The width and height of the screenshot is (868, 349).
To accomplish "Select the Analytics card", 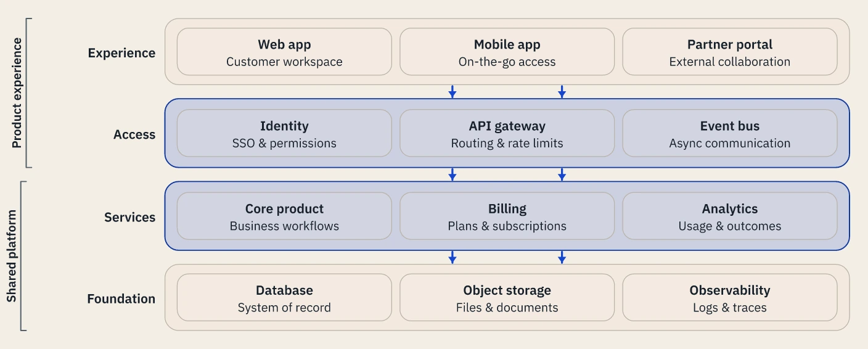I will tap(730, 216).
